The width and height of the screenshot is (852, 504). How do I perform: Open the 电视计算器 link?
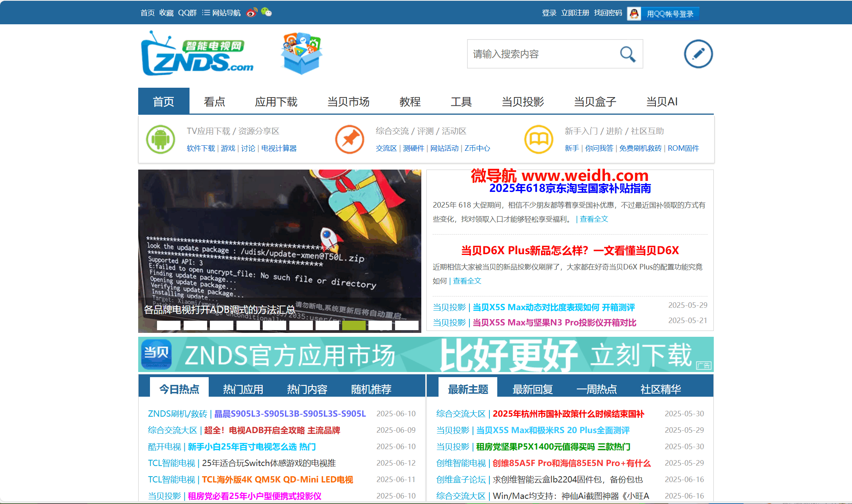(279, 148)
